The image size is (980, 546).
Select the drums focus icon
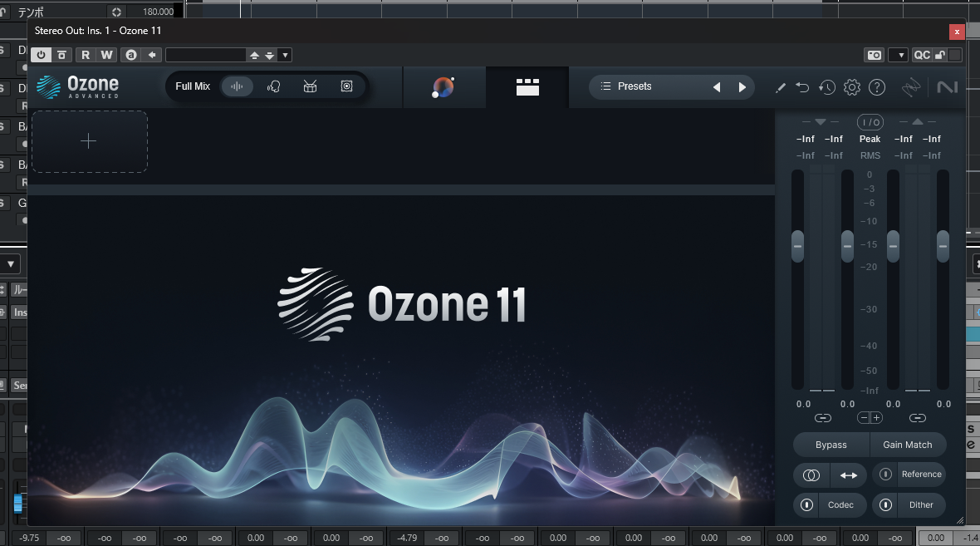coord(310,86)
